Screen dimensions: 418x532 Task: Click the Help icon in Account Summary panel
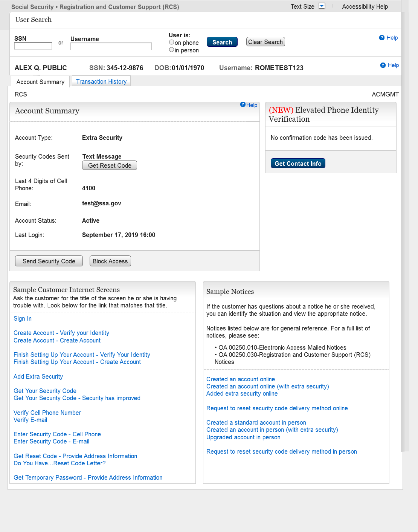243,105
